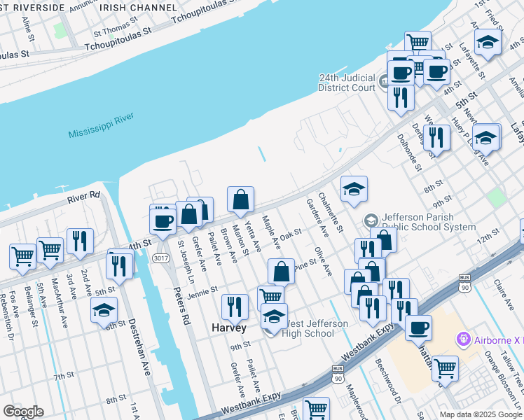Open the shopping bag marker above Yetta Ave

click(x=240, y=202)
